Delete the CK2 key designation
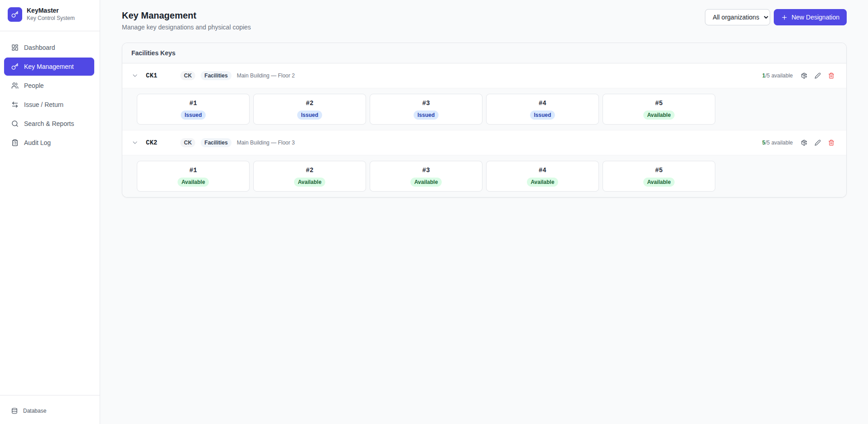Screen dimensions: 868x424 click(831, 143)
